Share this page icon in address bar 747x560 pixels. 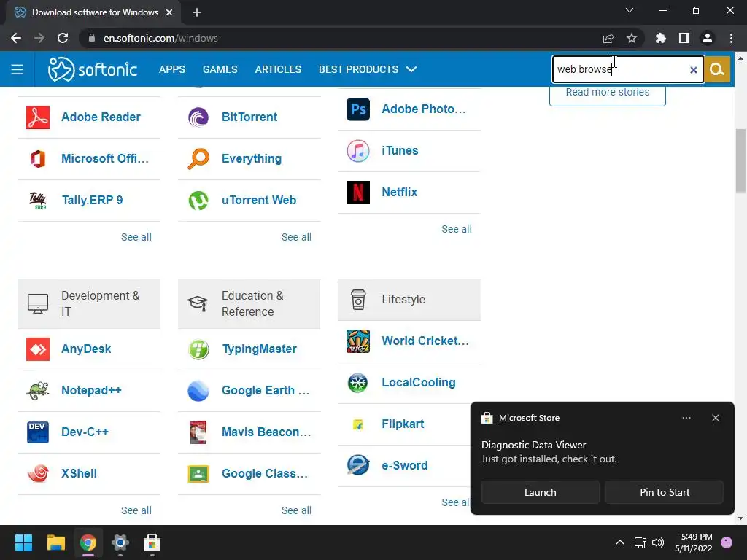[608, 38]
